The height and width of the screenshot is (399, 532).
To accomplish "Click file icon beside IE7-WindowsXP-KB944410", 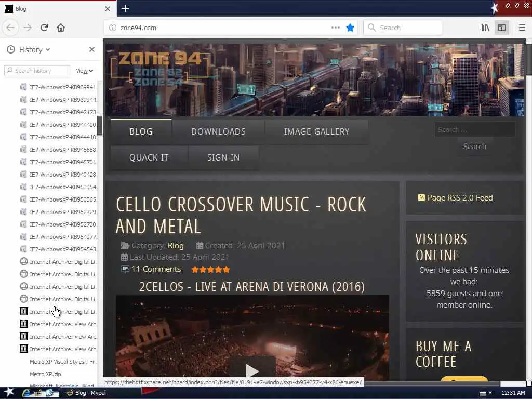I will pos(23,137).
